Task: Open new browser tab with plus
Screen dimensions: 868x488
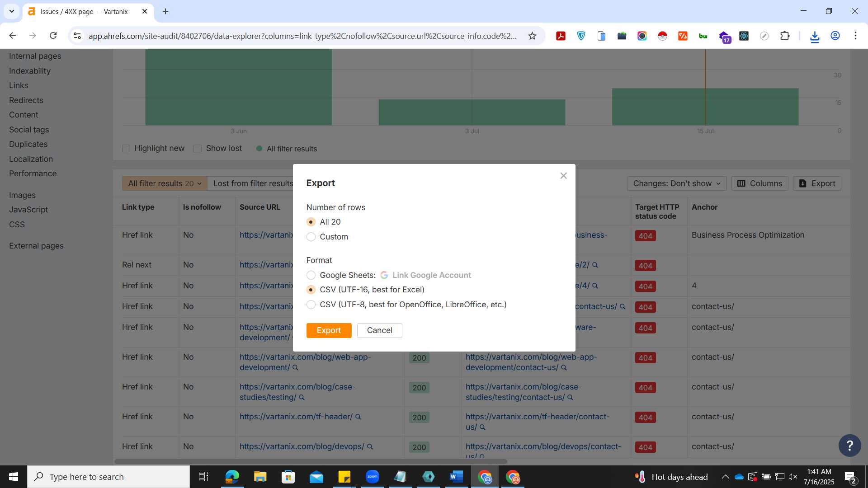Action: tap(165, 11)
